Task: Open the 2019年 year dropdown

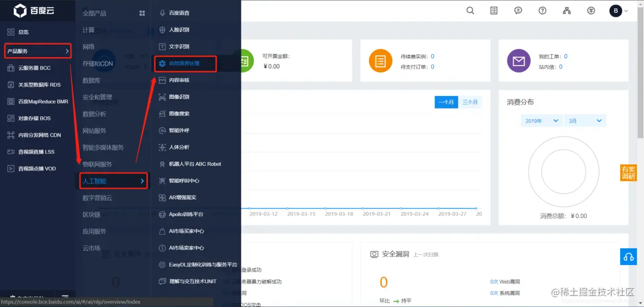Action: coord(542,121)
